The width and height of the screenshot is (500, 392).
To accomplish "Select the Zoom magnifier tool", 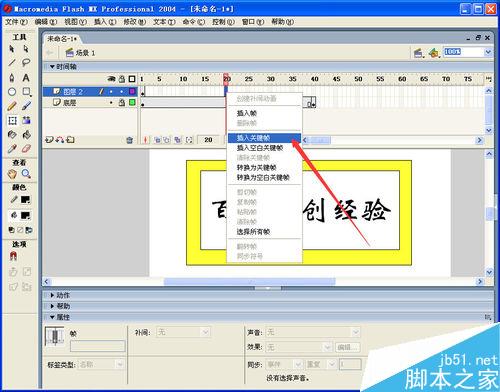I will (26, 174).
